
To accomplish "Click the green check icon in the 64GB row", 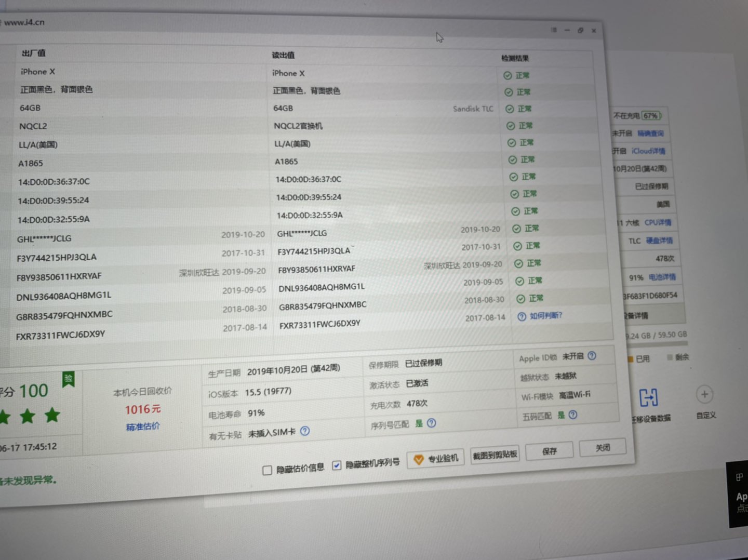I will 510,109.
